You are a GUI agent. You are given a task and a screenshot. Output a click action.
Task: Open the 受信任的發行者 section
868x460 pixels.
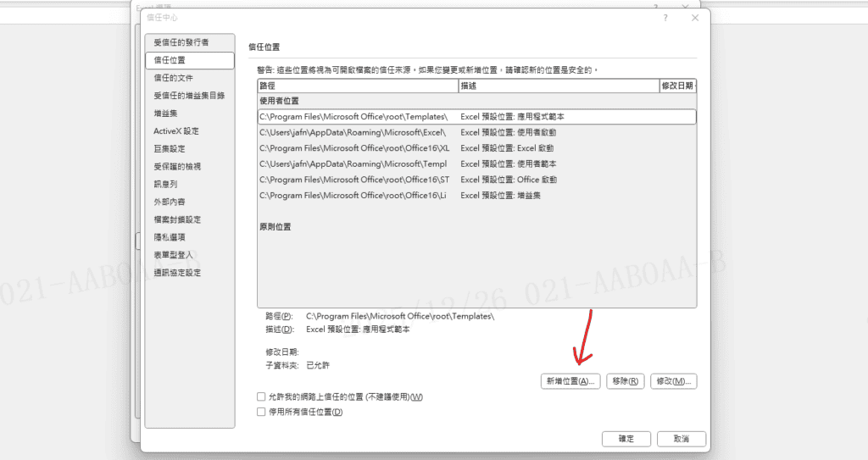(x=181, y=42)
